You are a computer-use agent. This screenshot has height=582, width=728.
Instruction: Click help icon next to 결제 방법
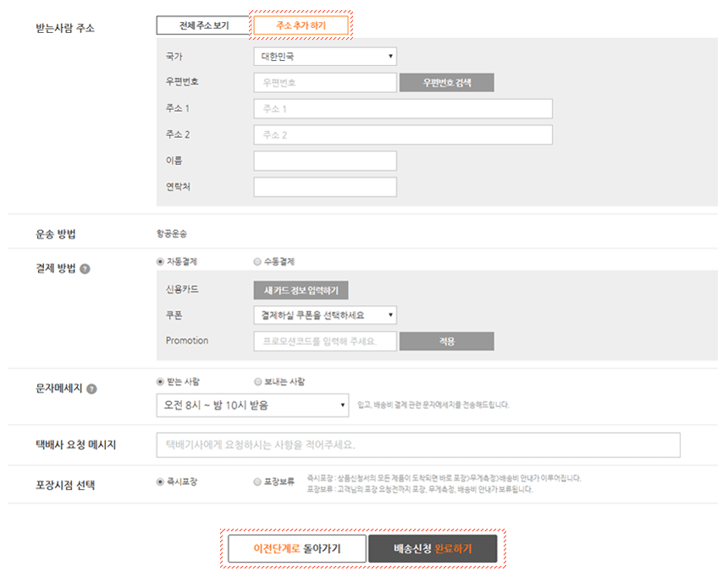85,269
